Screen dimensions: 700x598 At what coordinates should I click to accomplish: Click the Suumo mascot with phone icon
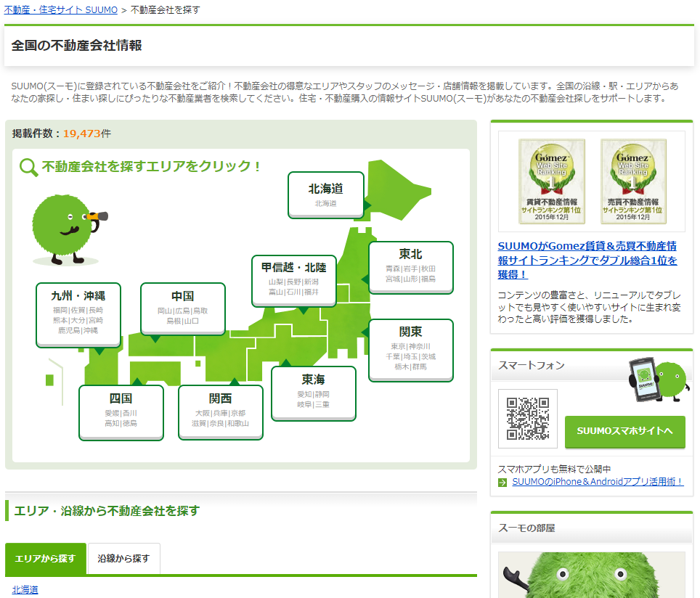pos(659,380)
